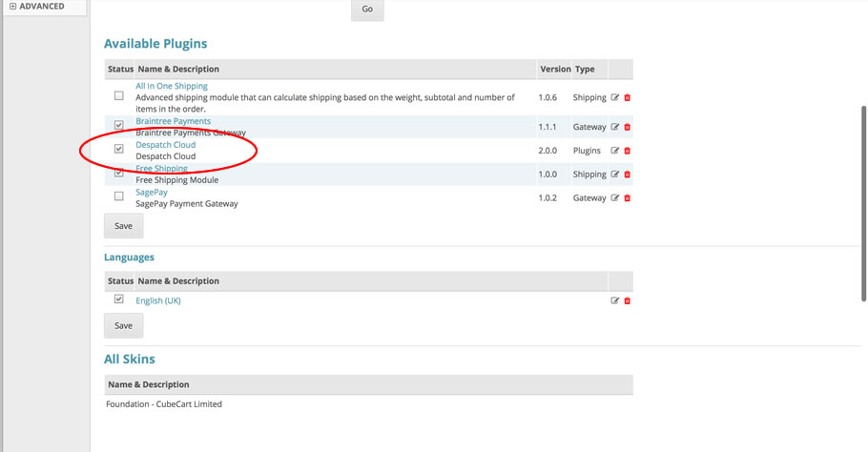Open the Free Shipping plugin link
Screen dimensions: 868x452
point(161,169)
